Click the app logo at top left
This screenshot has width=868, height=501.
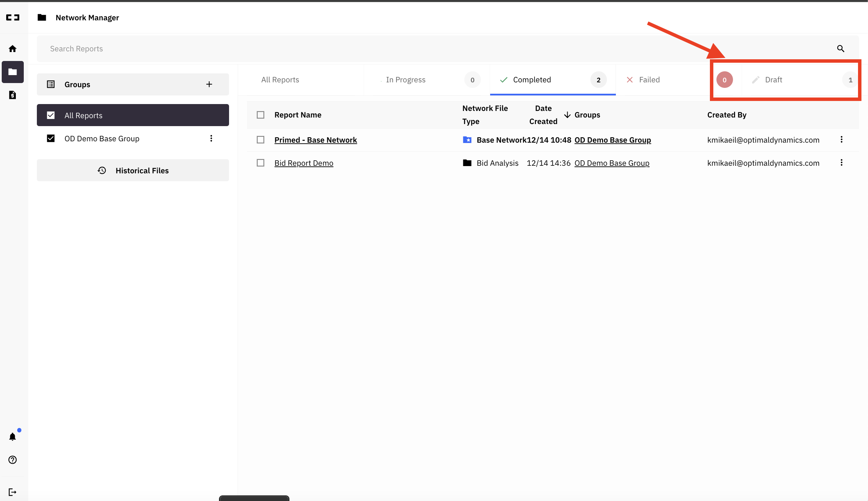point(12,17)
